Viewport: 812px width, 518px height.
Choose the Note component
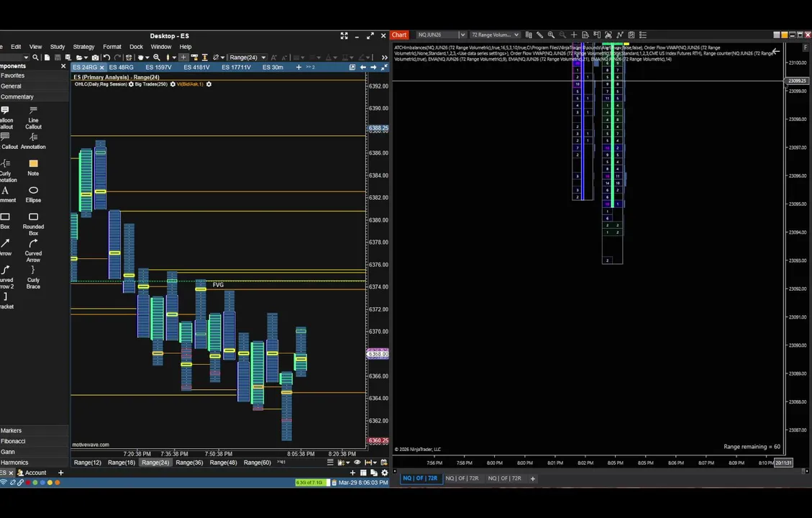click(33, 168)
